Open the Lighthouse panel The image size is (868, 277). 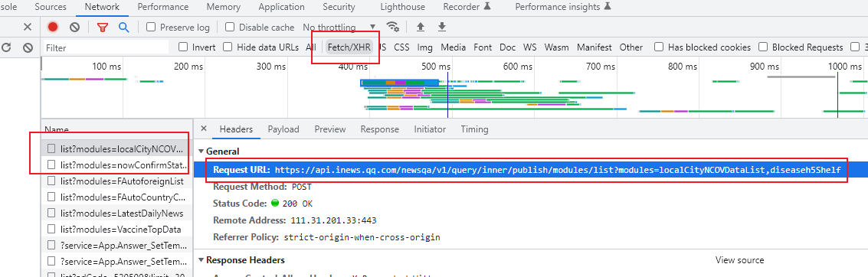[x=402, y=7]
